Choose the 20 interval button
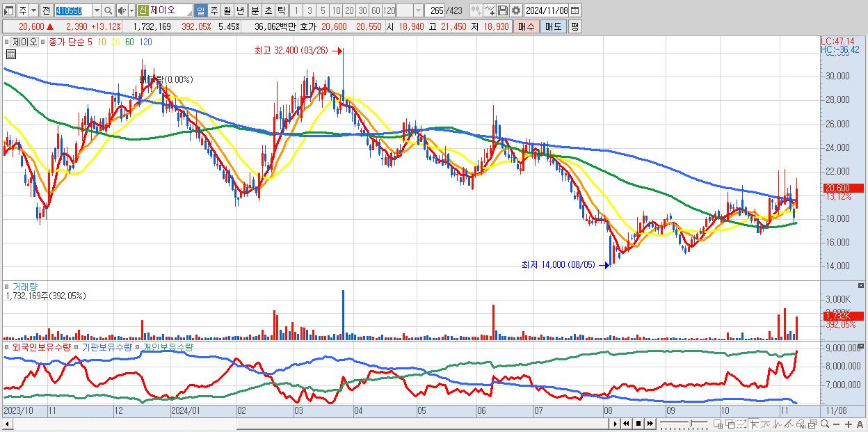The image size is (868, 432). point(349,11)
